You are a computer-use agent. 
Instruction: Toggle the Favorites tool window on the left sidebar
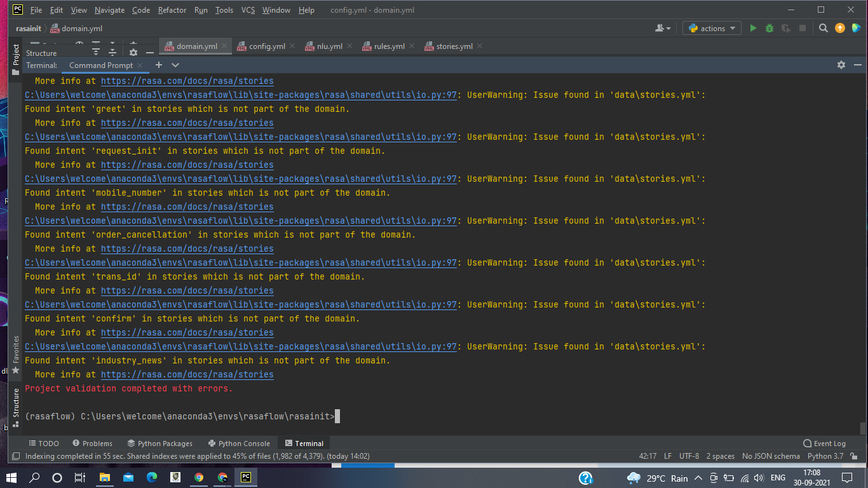point(16,356)
